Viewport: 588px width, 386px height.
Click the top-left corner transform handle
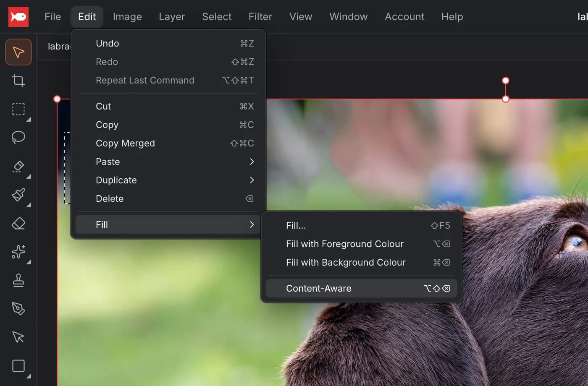(x=57, y=99)
